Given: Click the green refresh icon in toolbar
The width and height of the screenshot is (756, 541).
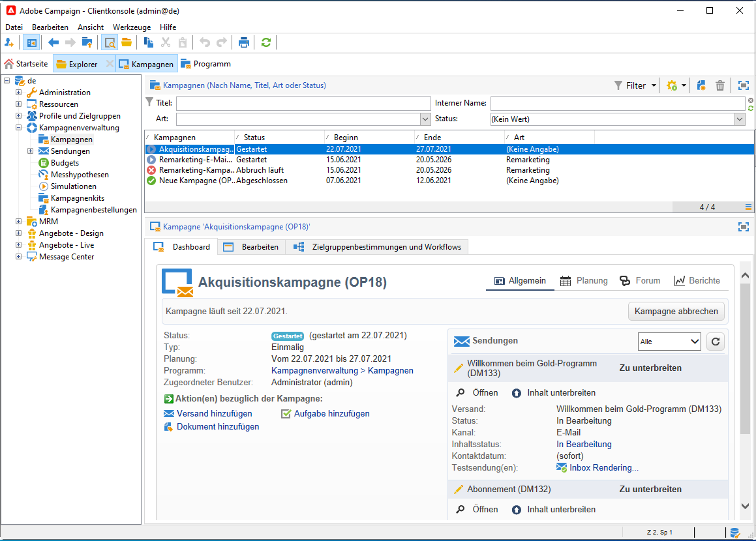Looking at the screenshot, I should click(x=266, y=43).
